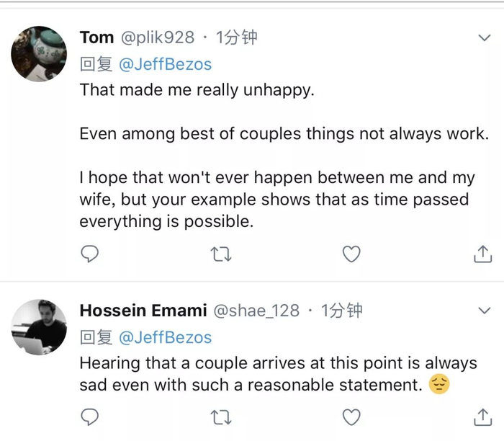Share Tom's tweet
Image resolution: width=504 pixels, height=441 pixels.
pyautogui.click(x=482, y=254)
